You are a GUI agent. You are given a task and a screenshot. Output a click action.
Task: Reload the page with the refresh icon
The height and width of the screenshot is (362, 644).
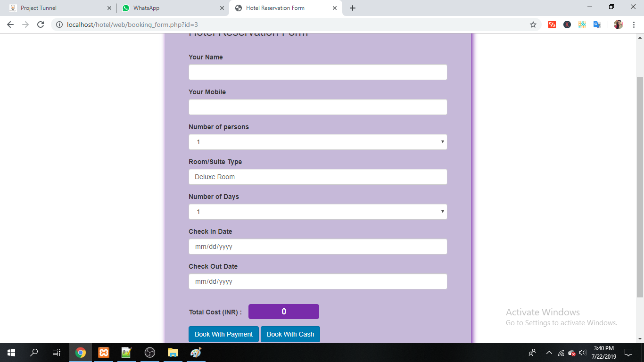coord(41,25)
